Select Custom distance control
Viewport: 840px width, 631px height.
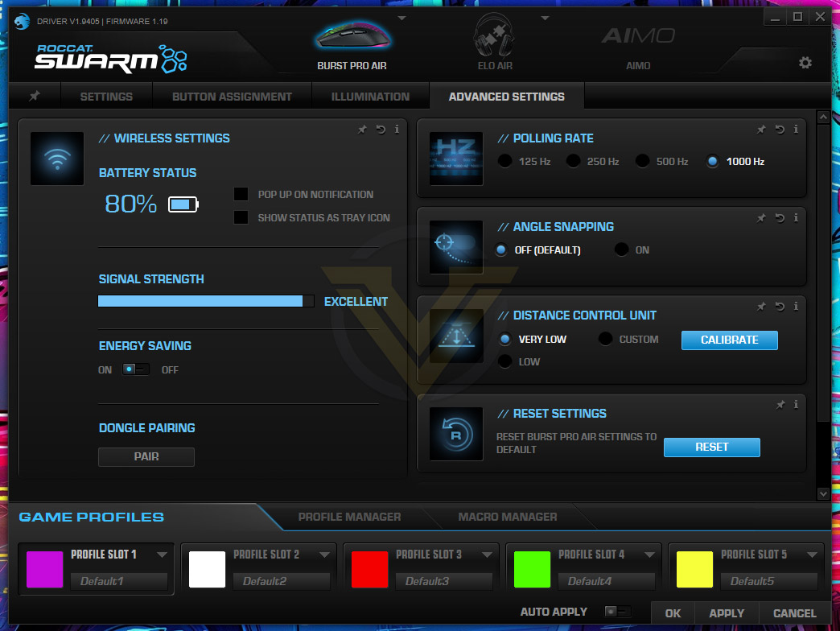point(605,339)
